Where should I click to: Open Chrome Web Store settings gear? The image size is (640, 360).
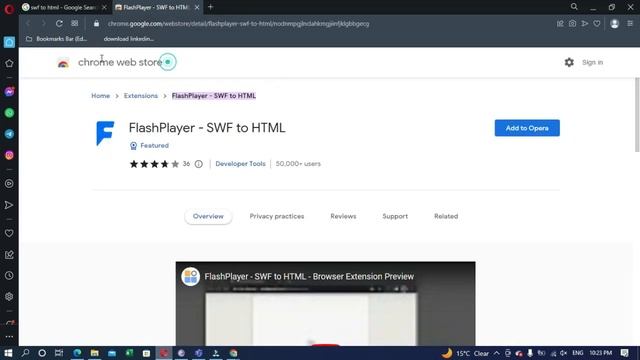pyautogui.click(x=569, y=62)
